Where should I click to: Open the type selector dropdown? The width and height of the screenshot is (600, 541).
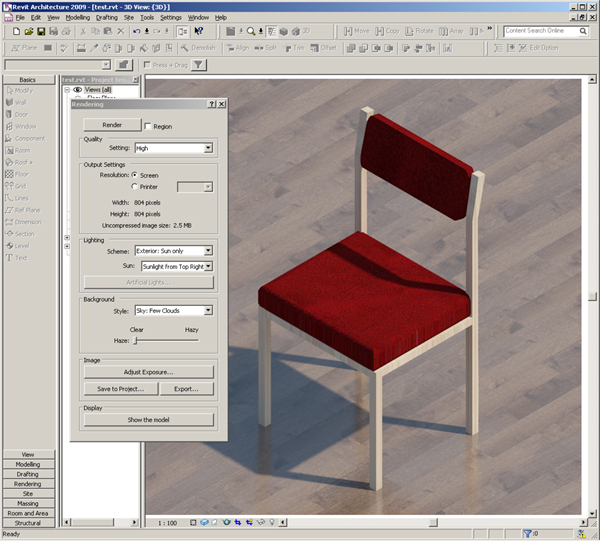click(x=106, y=65)
